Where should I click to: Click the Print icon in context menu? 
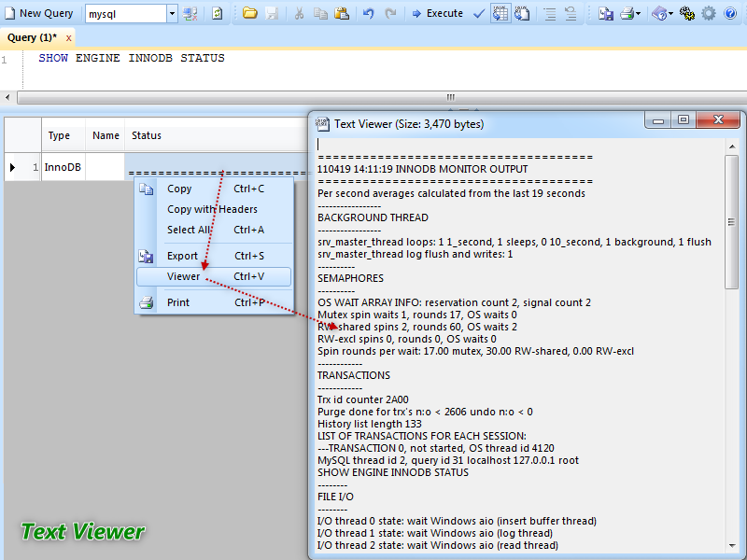147,302
